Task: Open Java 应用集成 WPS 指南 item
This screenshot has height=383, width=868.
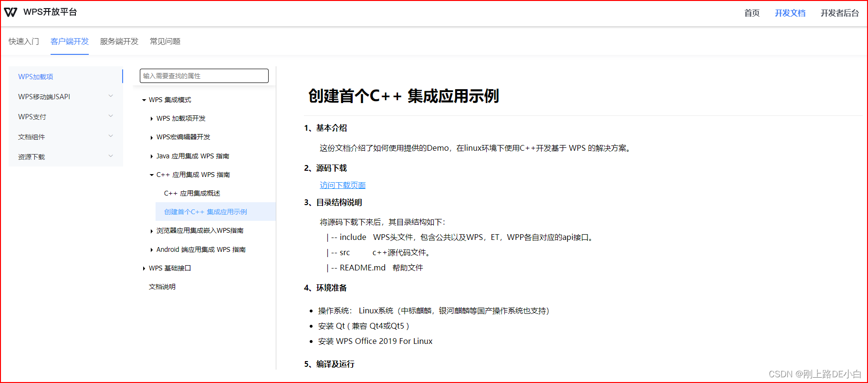Action: (x=193, y=156)
